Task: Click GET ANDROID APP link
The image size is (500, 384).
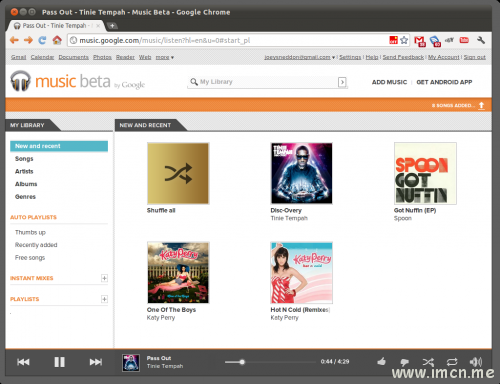Action: (x=444, y=82)
